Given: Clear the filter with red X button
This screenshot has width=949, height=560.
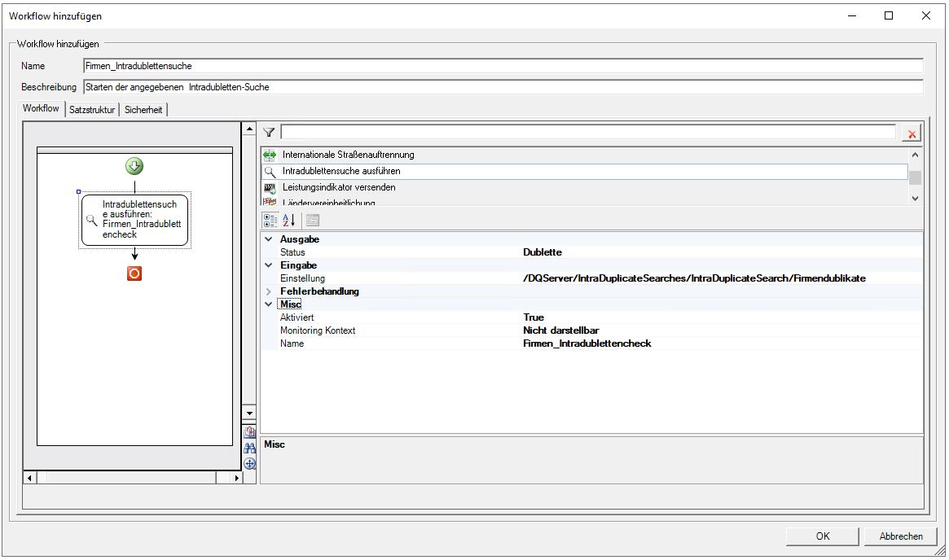Looking at the screenshot, I should [912, 133].
